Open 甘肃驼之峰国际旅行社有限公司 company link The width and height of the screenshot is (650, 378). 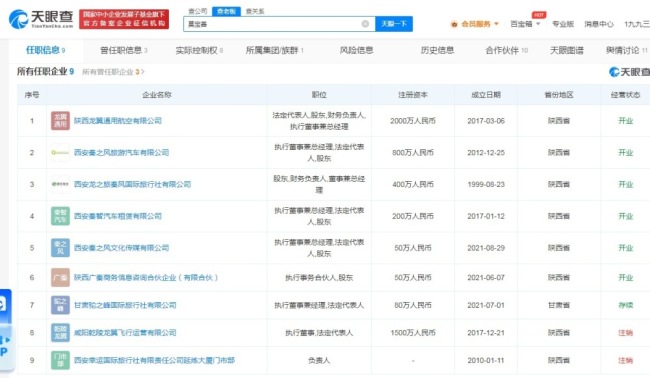125,305
